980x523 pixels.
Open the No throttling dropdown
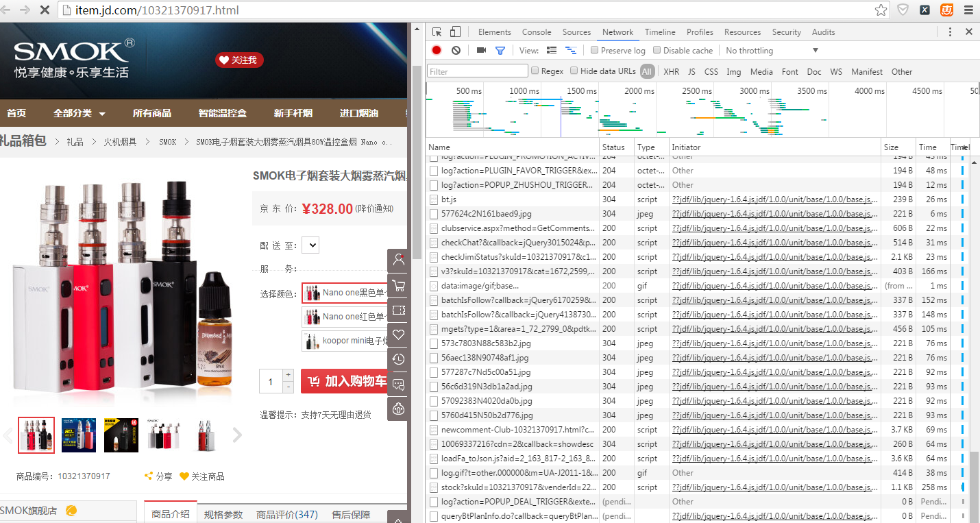point(772,50)
